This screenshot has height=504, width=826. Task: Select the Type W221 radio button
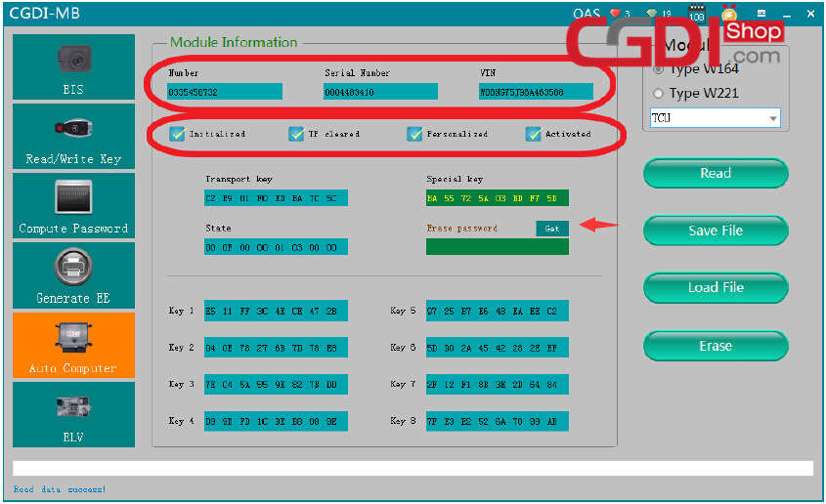click(x=658, y=94)
